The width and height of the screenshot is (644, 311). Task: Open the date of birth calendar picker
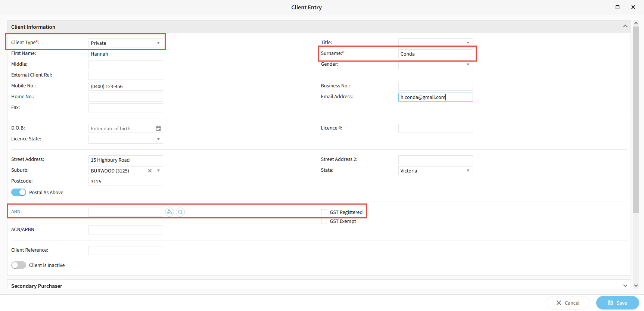(158, 128)
